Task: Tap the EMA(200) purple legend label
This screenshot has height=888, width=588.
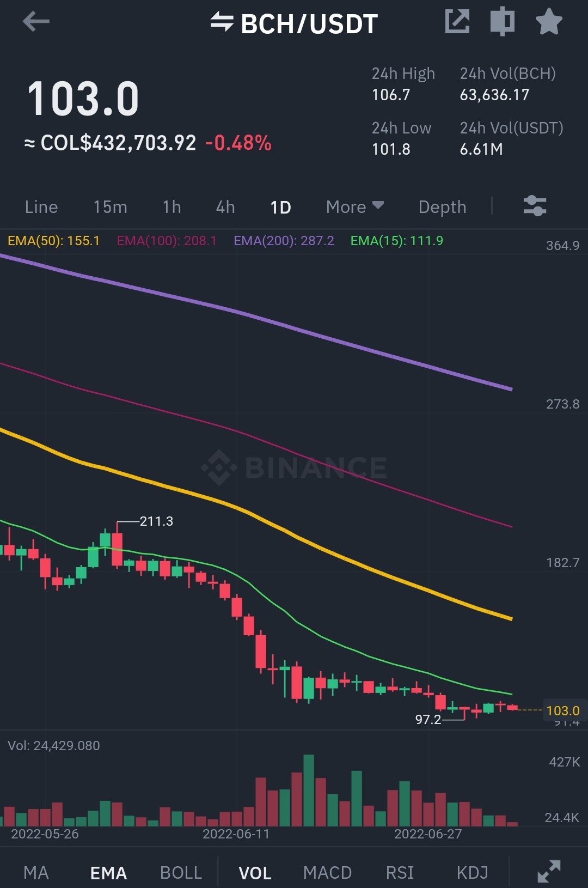Action: pos(284,241)
